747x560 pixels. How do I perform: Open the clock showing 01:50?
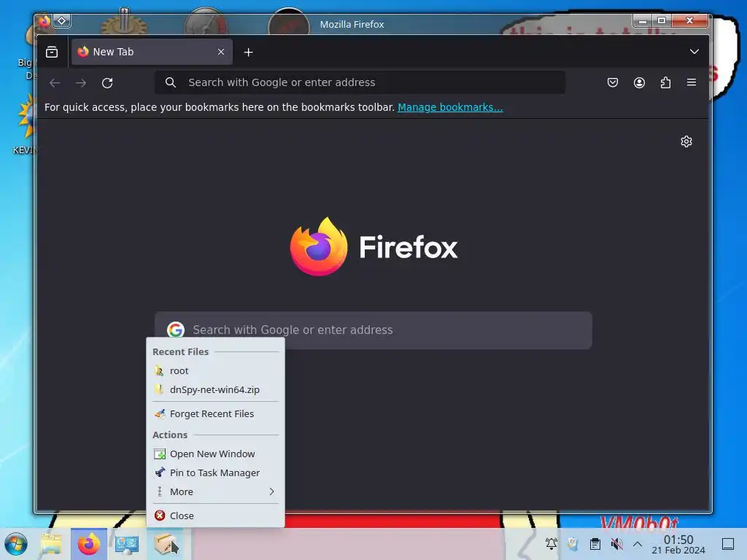click(678, 544)
